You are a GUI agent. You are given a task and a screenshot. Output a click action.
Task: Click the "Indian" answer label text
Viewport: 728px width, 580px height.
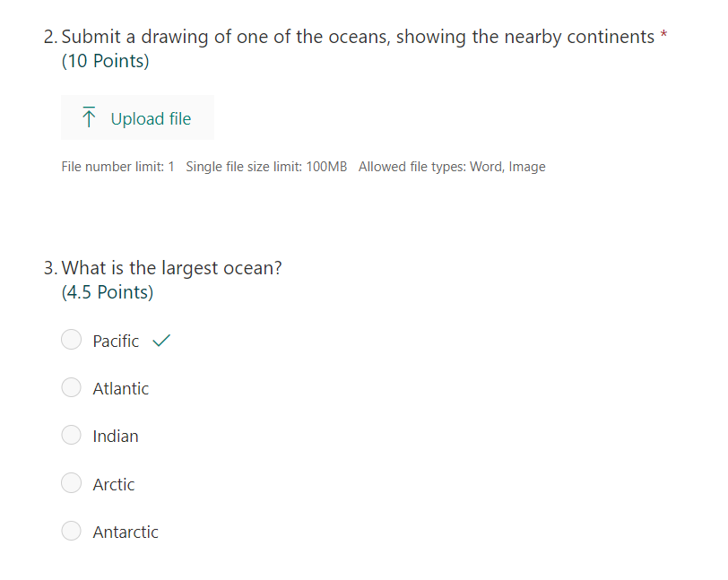tap(116, 437)
